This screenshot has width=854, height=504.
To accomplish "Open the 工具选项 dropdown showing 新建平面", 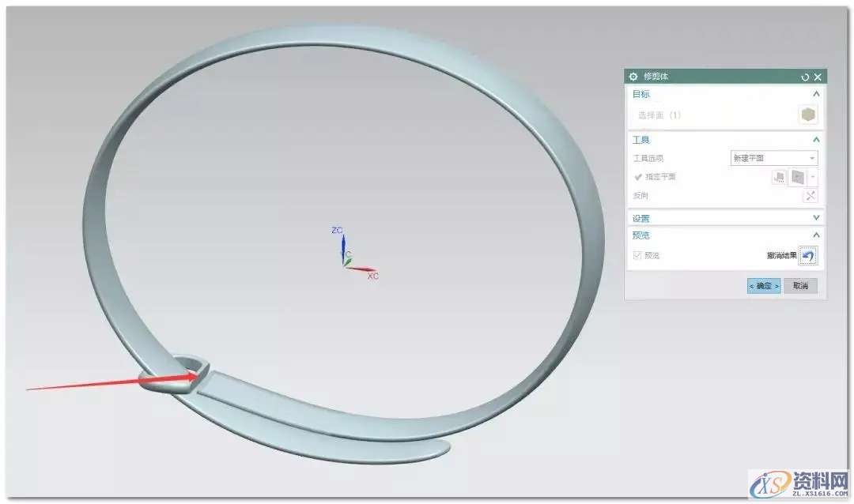I will tap(773, 158).
